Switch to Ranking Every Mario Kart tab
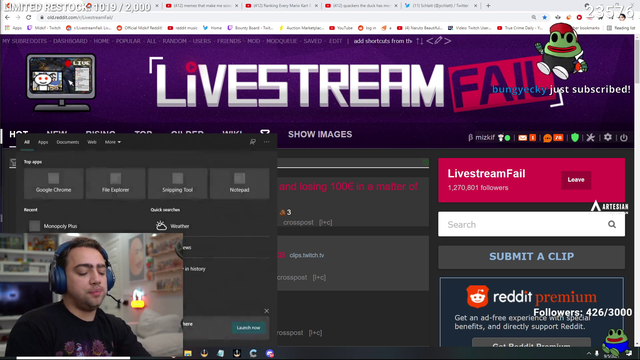640x360 pixels. point(282,6)
